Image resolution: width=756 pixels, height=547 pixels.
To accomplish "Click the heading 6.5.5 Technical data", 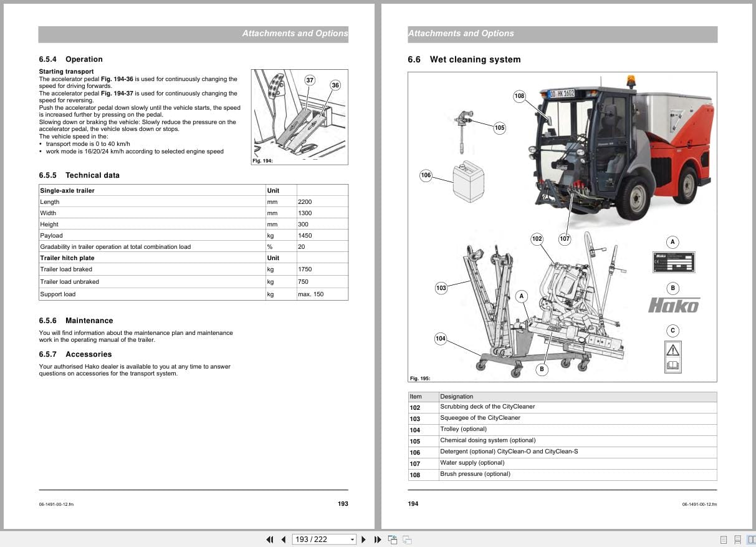I will pyautogui.click(x=77, y=175).
